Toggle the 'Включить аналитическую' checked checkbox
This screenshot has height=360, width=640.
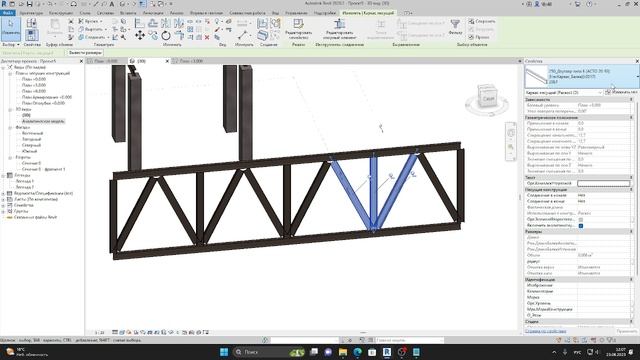581,225
